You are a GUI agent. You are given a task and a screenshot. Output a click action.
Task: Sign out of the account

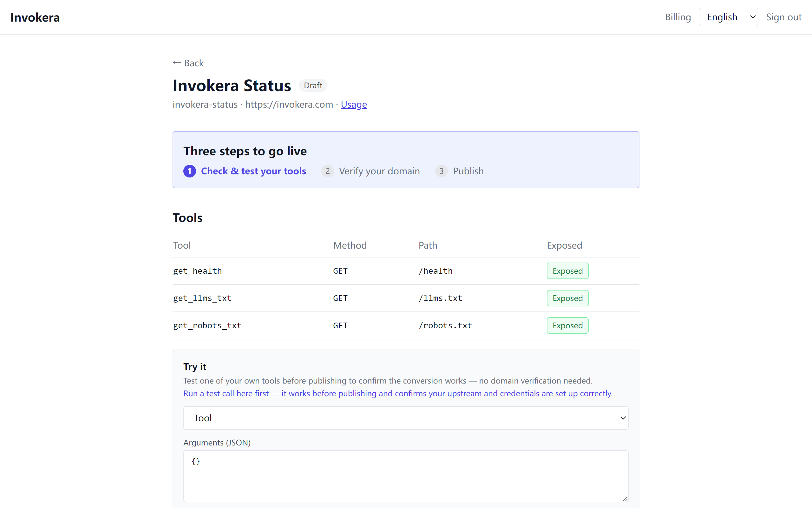[x=783, y=17]
